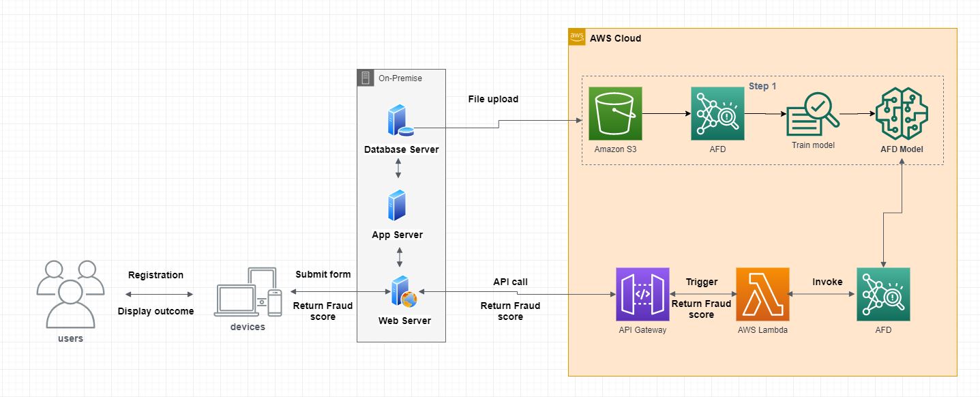Screen dimensions: 980x397
Task: Click the AWS Lambda caption
Action: click(x=762, y=329)
